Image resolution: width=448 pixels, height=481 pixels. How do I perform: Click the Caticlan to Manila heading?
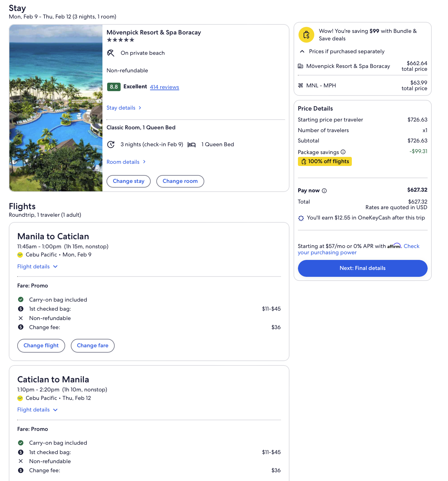(x=53, y=380)
